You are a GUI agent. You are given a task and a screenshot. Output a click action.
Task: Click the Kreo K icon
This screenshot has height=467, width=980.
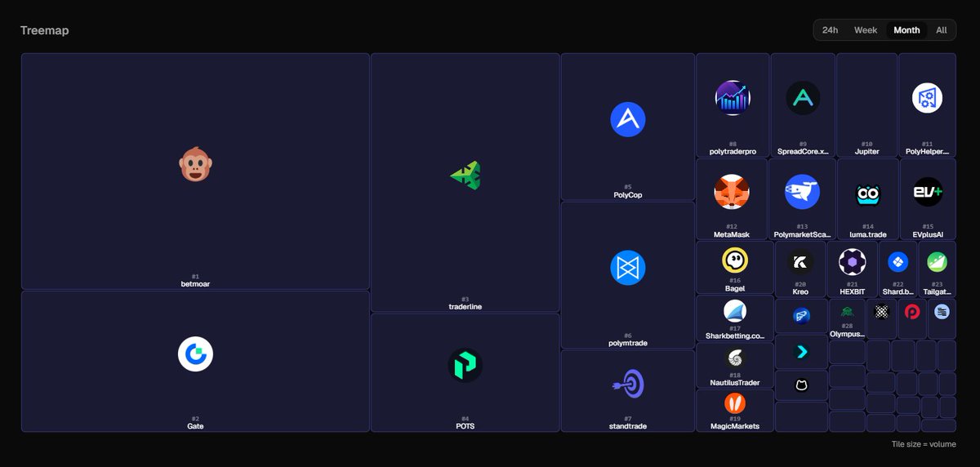click(800, 262)
